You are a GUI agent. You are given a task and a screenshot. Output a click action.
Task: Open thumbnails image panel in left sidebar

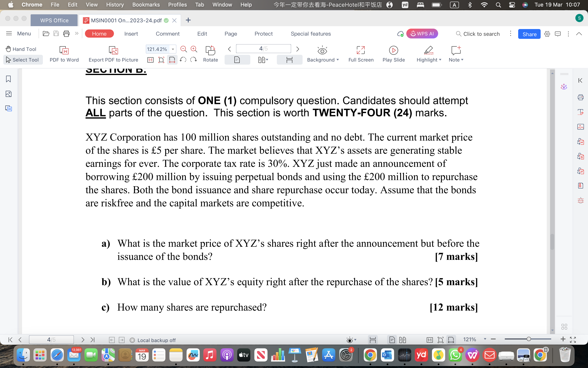(x=9, y=94)
